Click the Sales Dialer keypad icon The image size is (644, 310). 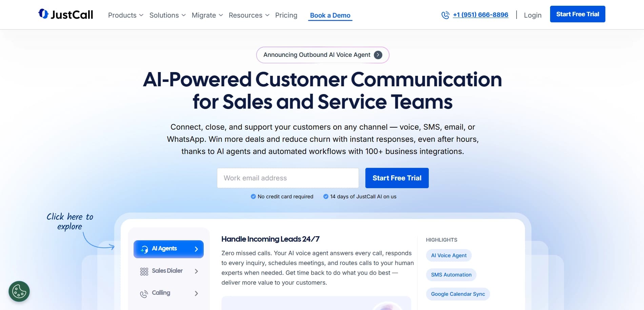tap(144, 271)
